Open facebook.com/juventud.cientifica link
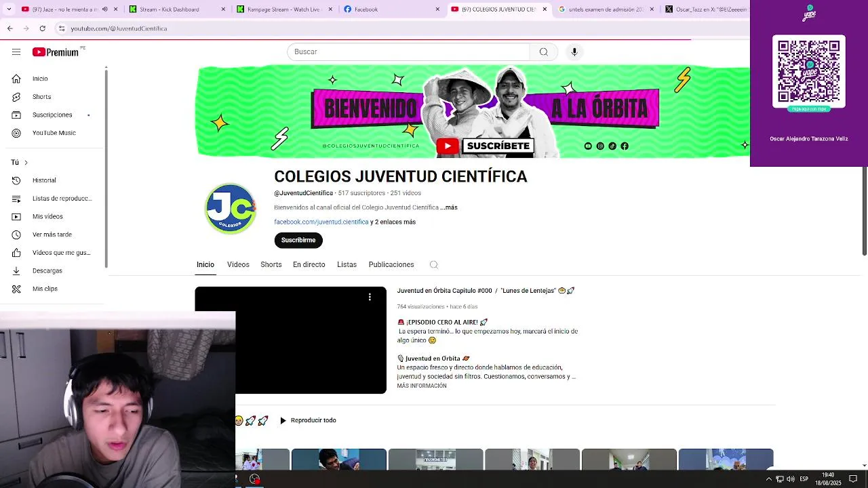The image size is (868, 488). (x=321, y=222)
